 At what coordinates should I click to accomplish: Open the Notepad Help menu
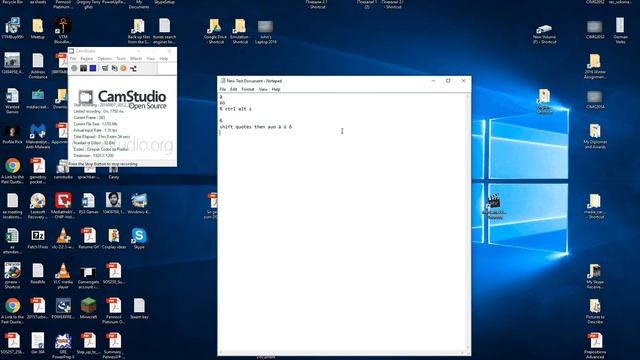tap(276, 89)
